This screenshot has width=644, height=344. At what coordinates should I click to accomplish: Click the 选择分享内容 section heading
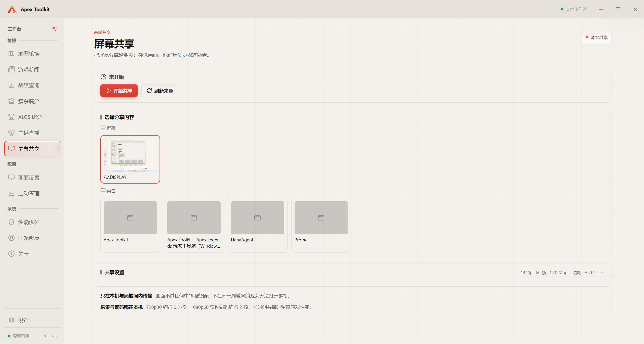coord(119,117)
